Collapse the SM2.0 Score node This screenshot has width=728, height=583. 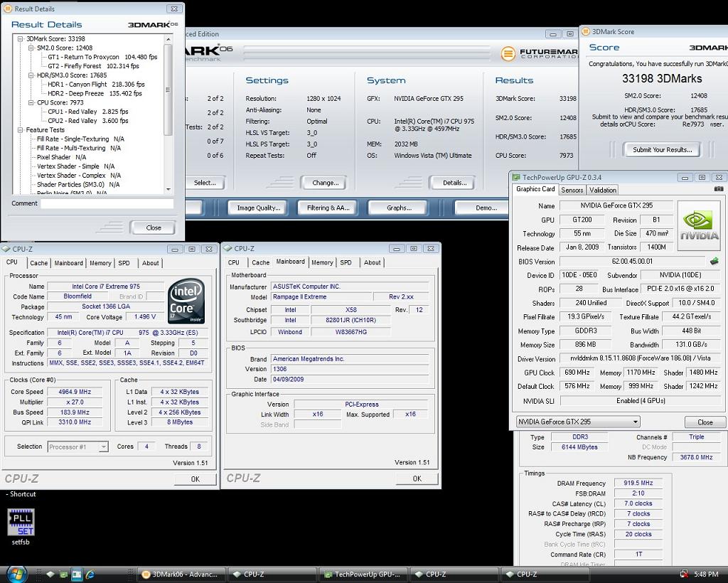[31, 48]
